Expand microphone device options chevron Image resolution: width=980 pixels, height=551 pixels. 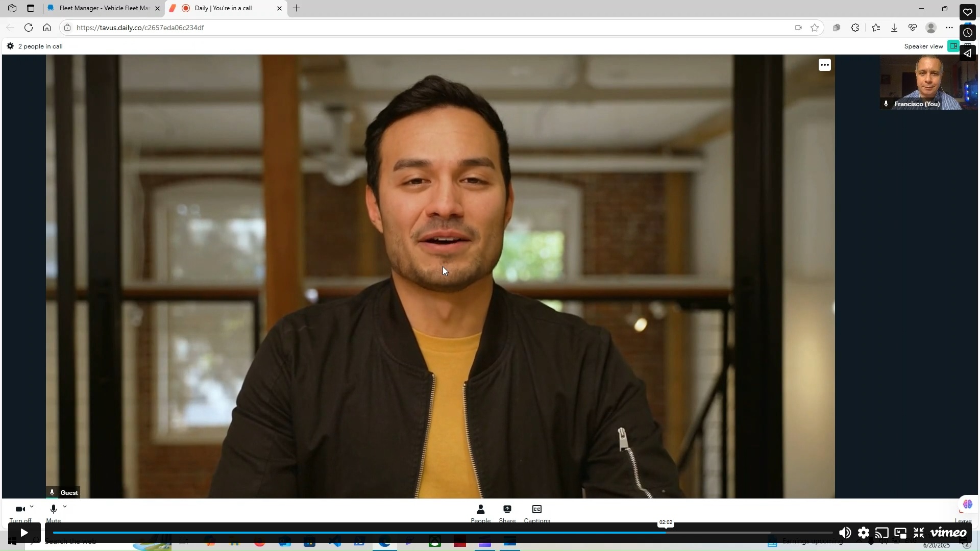65,507
